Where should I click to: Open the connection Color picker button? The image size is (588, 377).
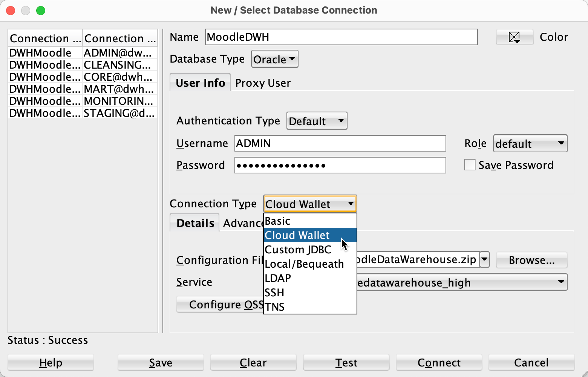[514, 37]
